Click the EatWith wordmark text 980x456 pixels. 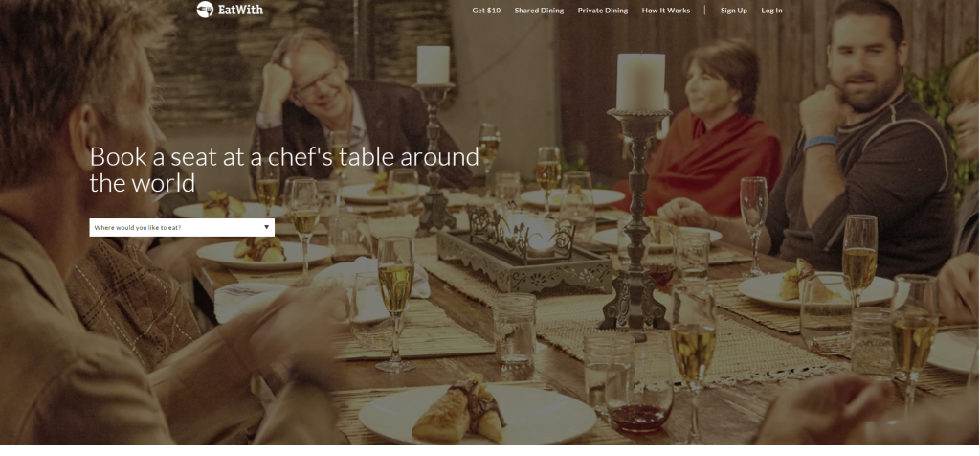[x=240, y=10]
